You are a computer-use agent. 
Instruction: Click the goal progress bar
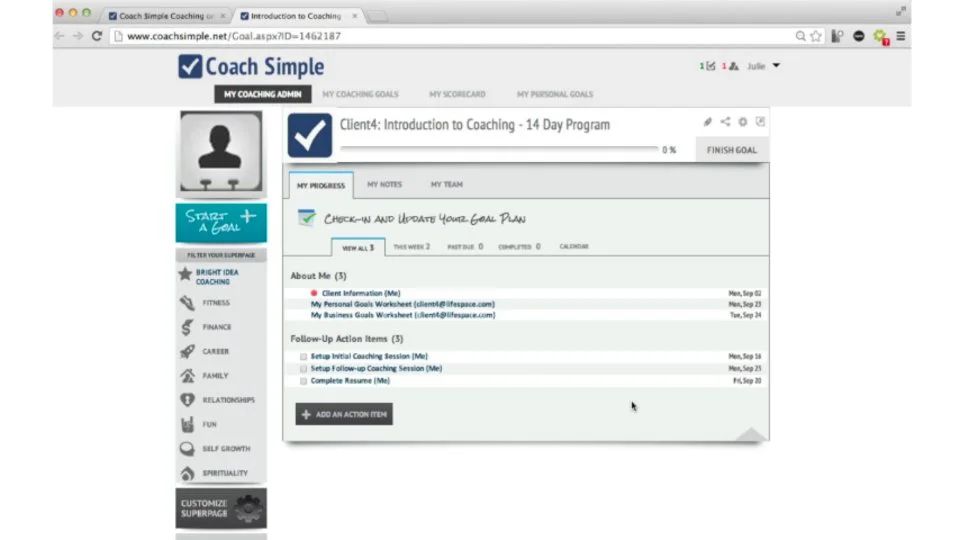pyautogui.click(x=499, y=148)
